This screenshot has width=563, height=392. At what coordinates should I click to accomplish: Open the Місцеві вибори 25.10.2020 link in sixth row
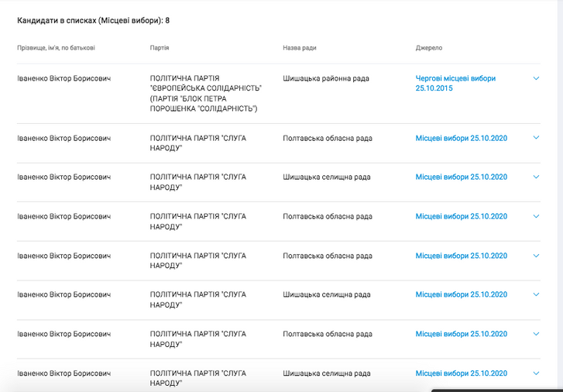coord(461,294)
